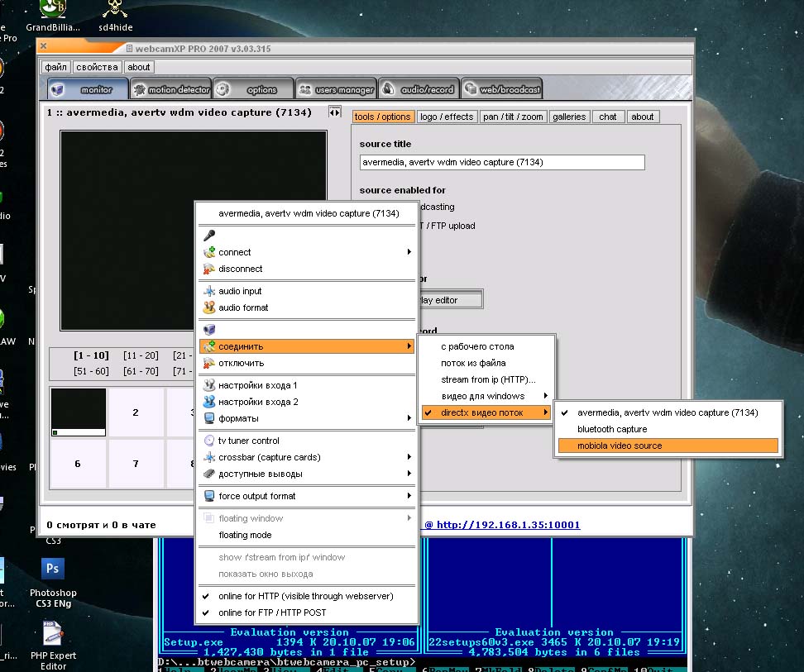The width and height of the screenshot is (804, 672).
Task: Select bluetooth capture source
Action: (x=668, y=429)
